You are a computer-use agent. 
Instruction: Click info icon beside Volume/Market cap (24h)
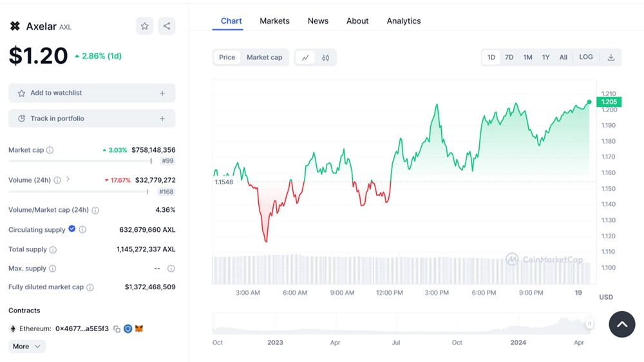95,210
